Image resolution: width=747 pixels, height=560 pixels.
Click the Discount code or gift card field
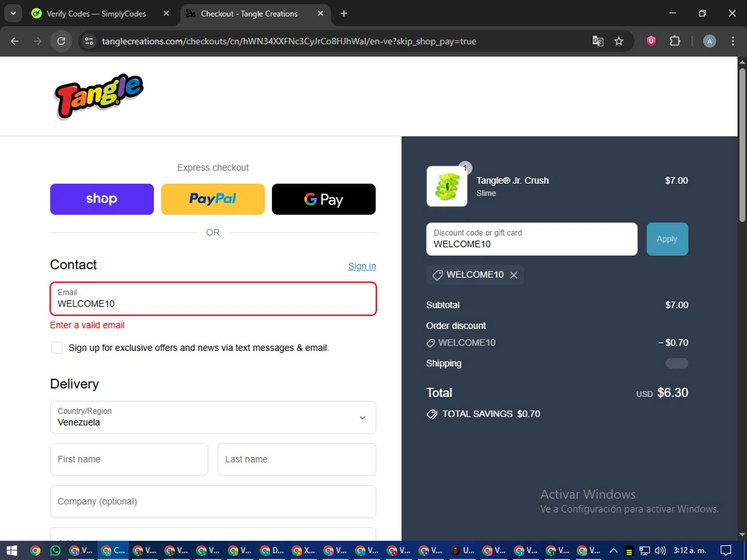click(532, 239)
